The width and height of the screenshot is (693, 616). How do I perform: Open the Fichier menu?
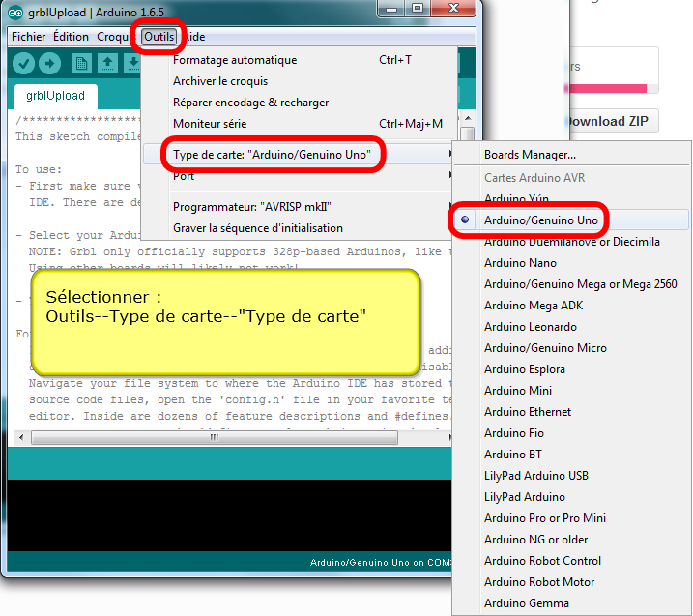point(28,37)
